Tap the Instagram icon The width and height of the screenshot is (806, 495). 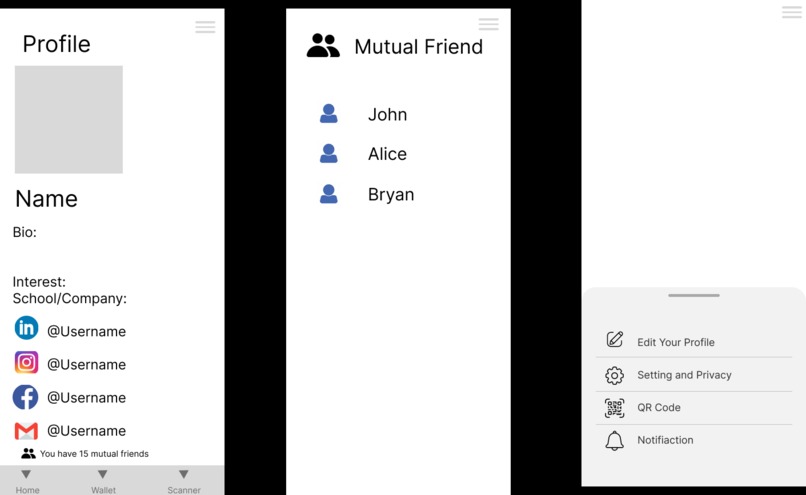coord(26,362)
